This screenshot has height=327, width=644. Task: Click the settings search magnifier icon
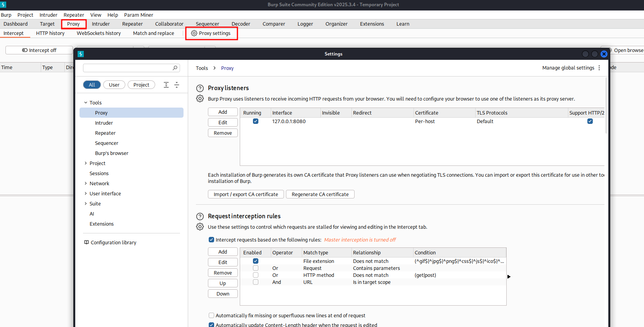pyautogui.click(x=175, y=68)
